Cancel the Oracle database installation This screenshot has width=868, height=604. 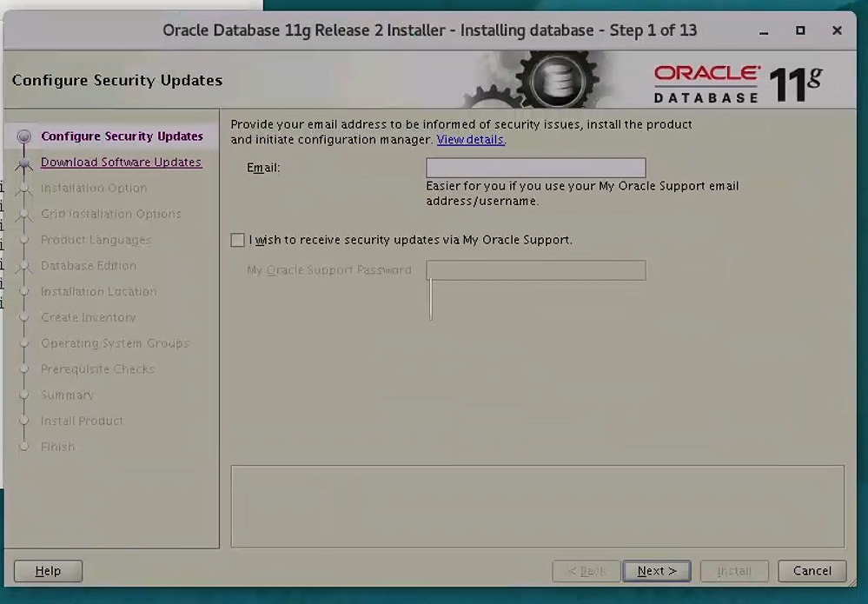[811, 571]
